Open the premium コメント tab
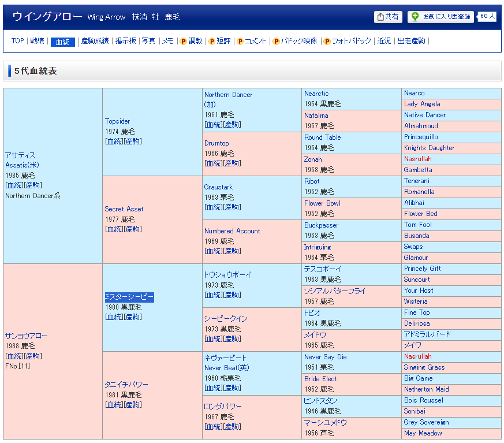Image resolution: width=504 pixels, height=443 pixels. tap(251, 41)
